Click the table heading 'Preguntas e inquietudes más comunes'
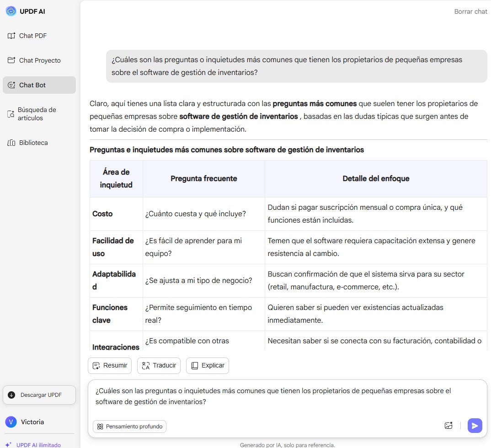 (x=227, y=149)
